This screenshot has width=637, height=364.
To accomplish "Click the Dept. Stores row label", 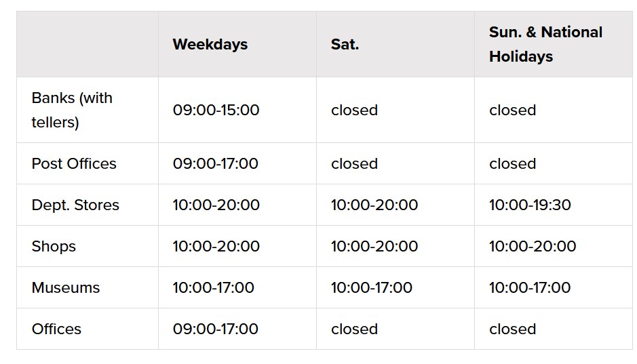I will tap(75, 205).
